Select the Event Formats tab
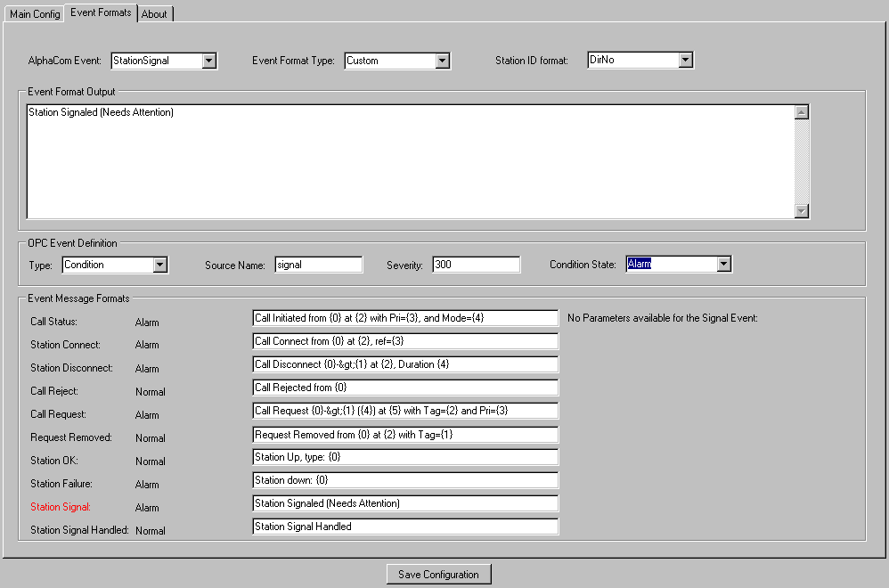 (101, 12)
